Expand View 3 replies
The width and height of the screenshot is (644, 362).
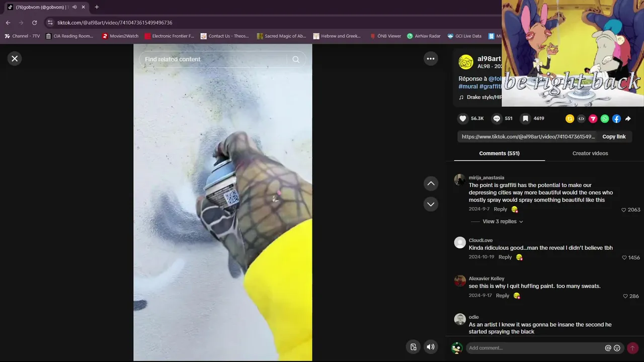tap(503, 221)
